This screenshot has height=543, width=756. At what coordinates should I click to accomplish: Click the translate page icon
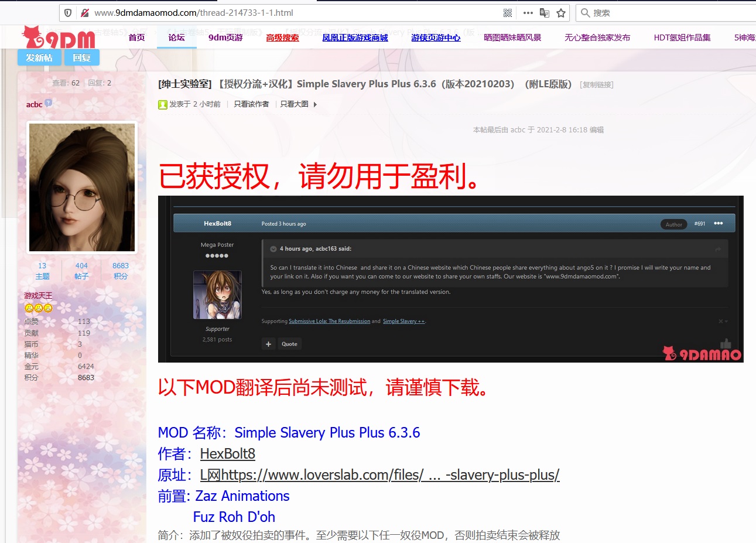point(545,13)
